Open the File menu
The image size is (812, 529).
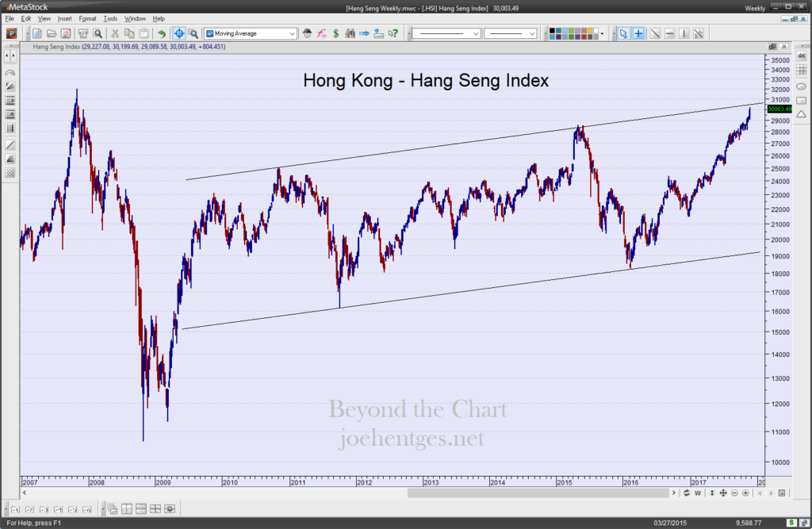pyautogui.click(x=10, y=19)
